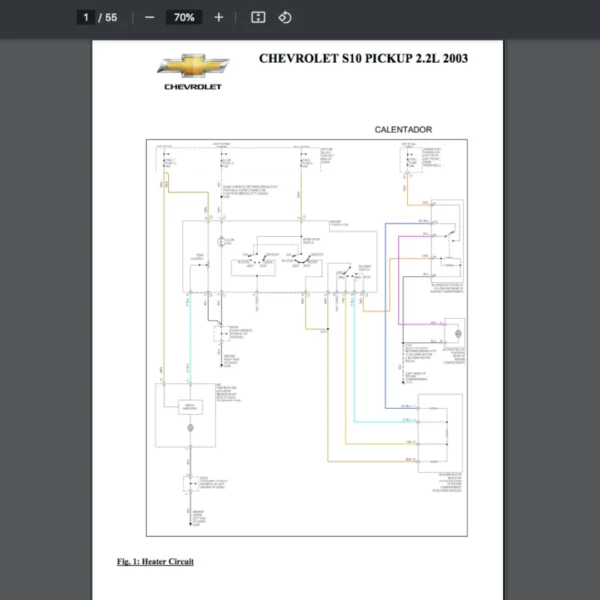The width and height of the screenshot is (600, 600).
Task: Click the title CHEVROLET S10 PICKUP 2.2L 2003
Action: click(x=363, y=58)
